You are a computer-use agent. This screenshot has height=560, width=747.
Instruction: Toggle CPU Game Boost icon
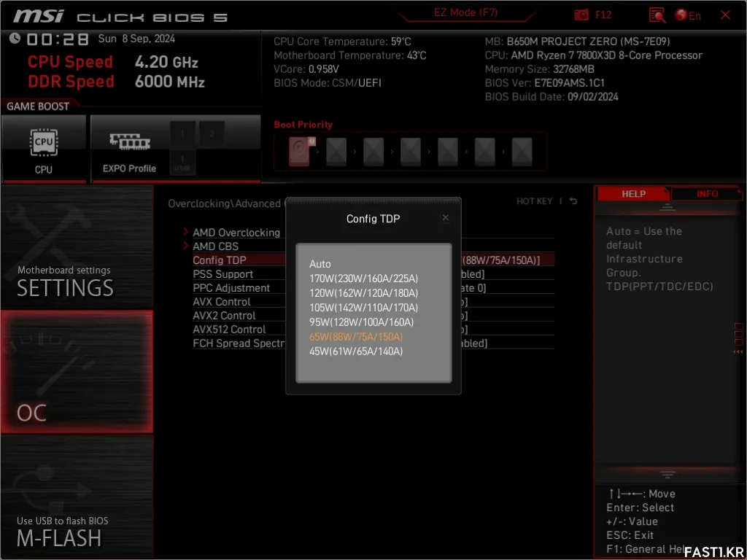click(44, 149)
